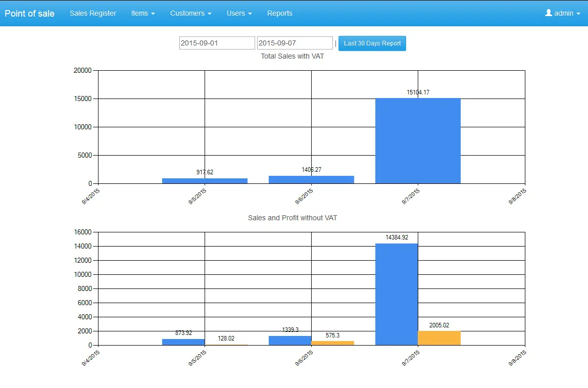Select the 917.62 sales bar
Image resolution: width=588 pixels, height=388 pixels.
[205, 181]
